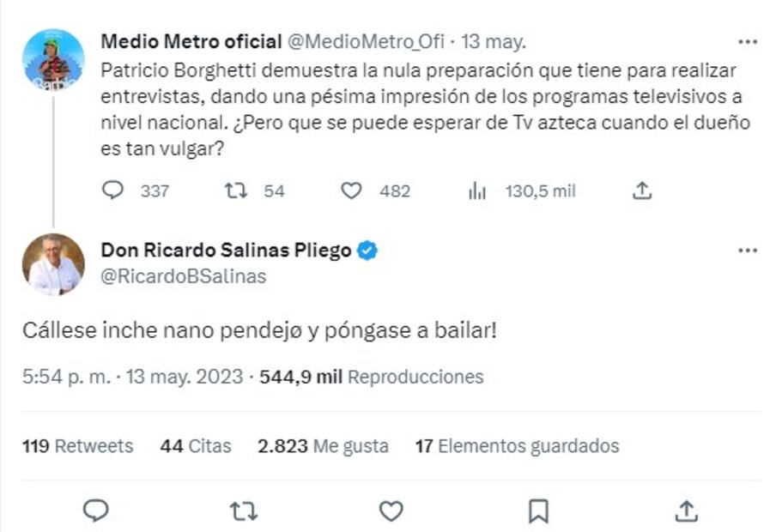Bookmark Ricardo Salinas Pliego's tweet
Viewport: 776px width, 532px height.
point(538,511)
